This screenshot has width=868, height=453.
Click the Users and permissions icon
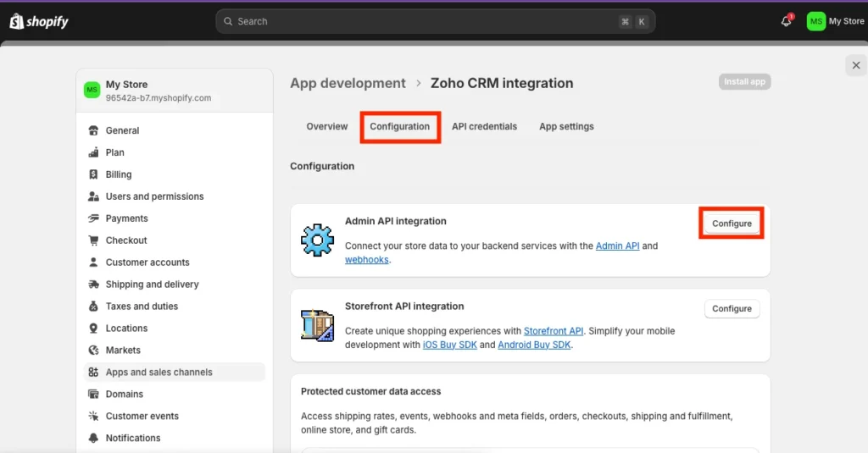(x=93, y=196)
